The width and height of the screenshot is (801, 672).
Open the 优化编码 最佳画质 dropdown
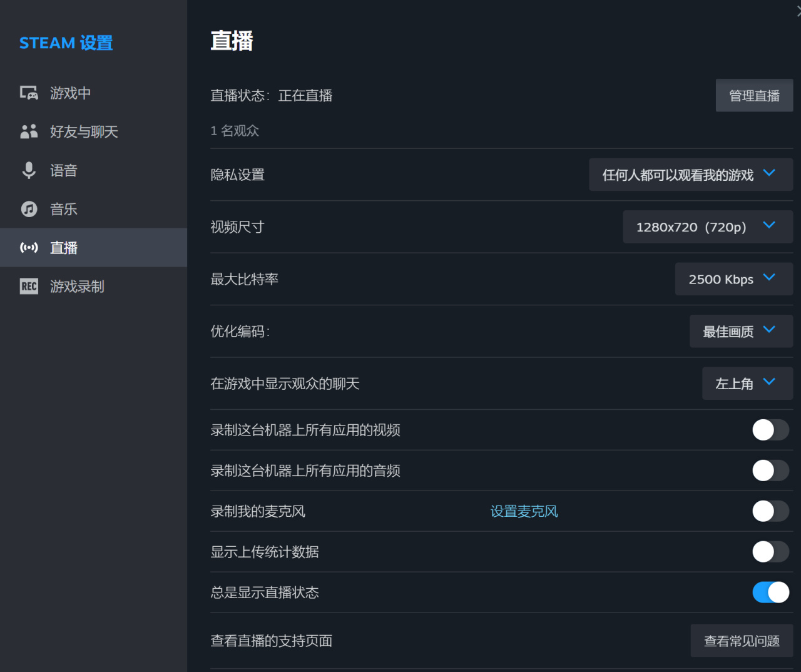pos(741,331)
